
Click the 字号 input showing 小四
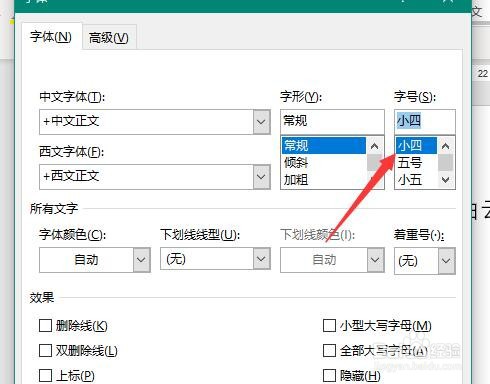pos(425,121)
